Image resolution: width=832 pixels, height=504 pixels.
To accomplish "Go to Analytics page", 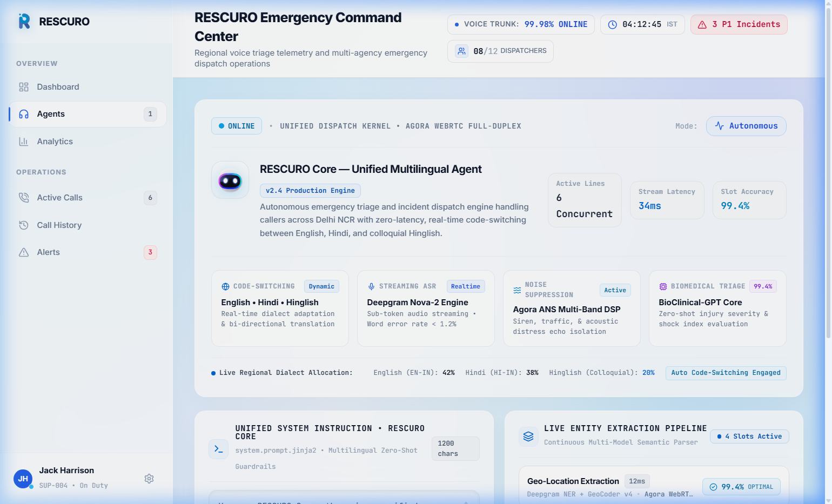I will 88,142.
